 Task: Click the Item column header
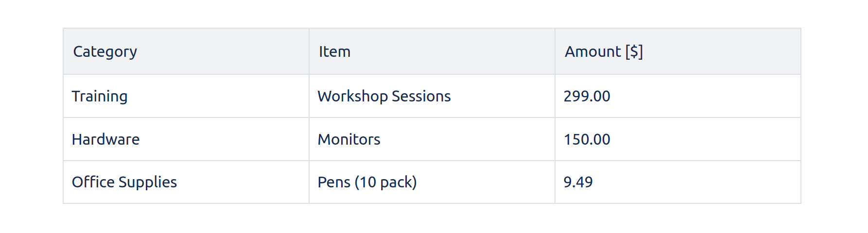point(334,51)
